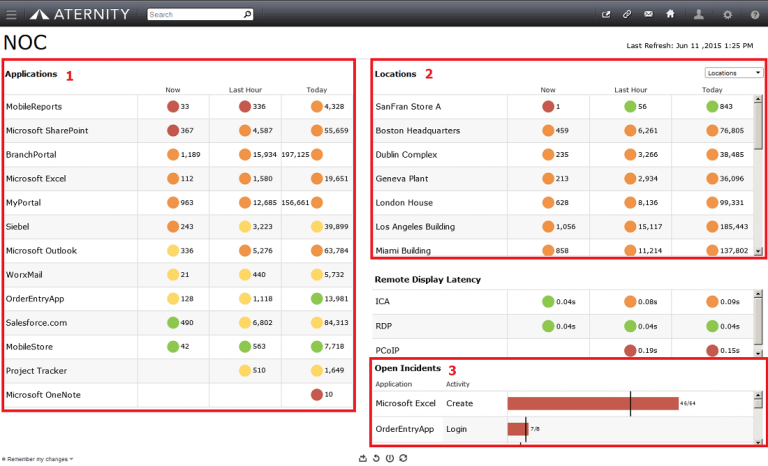Go to home via house icon
Viewport: 768px width, 466px height.
click(x=670, y=14)
